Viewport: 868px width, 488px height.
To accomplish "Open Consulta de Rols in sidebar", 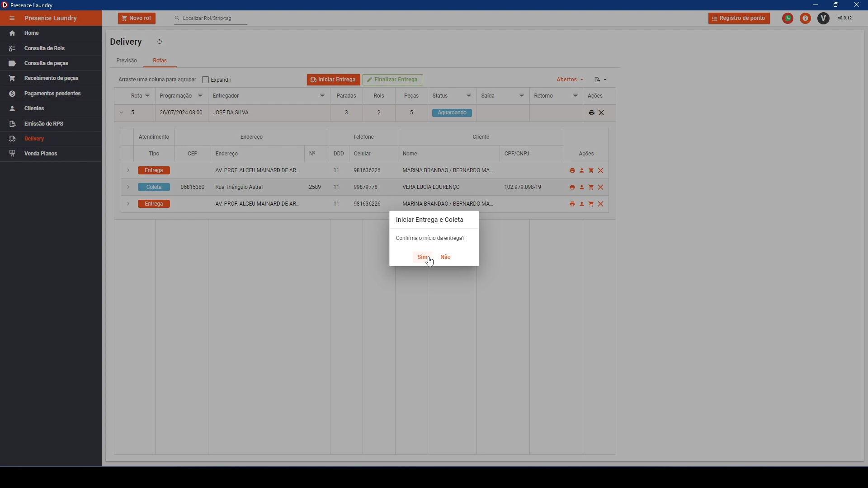I will point(51,48).
